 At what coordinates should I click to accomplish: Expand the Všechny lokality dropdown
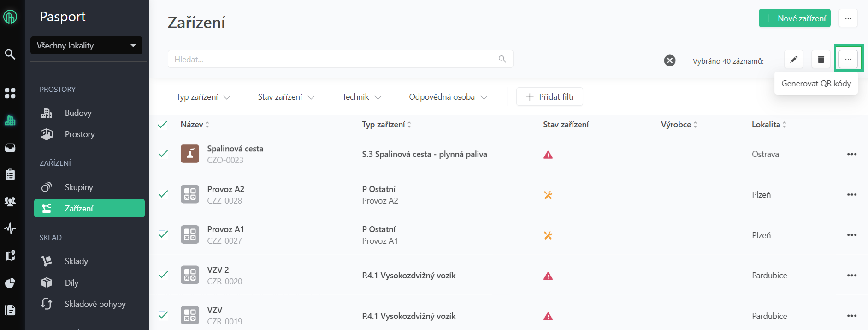(x=86, y=46)
